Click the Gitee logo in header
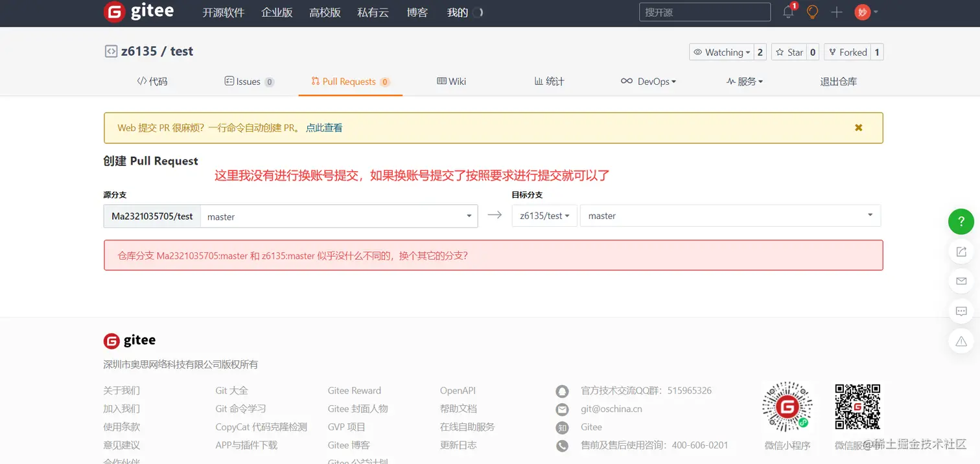 [138, 12]
